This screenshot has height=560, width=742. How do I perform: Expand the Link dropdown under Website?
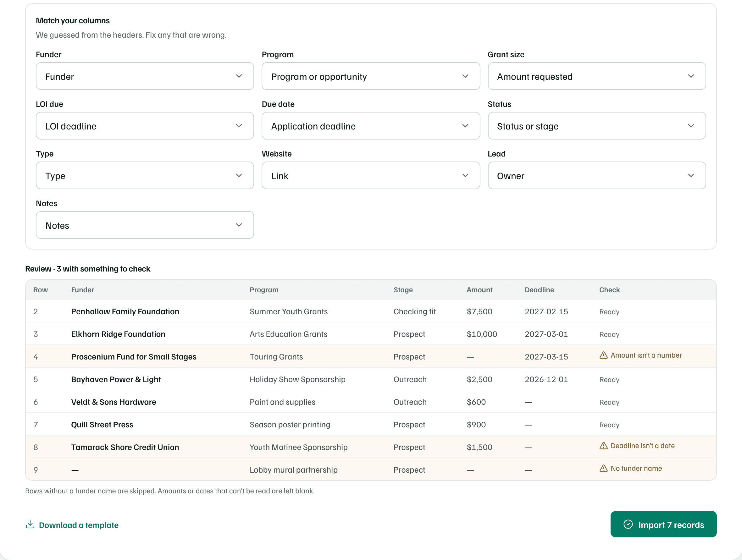(371, 175)
